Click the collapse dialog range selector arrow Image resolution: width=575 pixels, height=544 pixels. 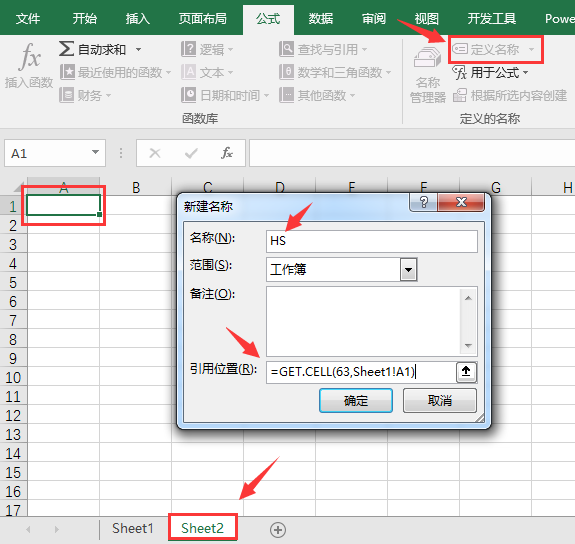[x=466, y=372]
